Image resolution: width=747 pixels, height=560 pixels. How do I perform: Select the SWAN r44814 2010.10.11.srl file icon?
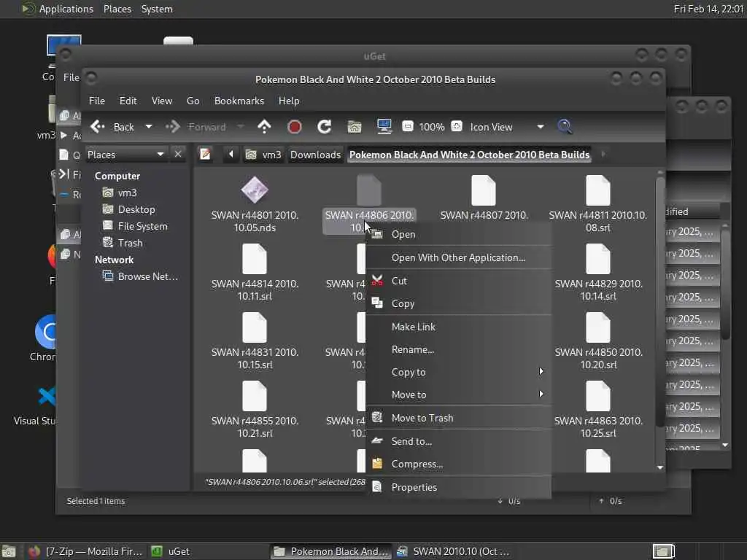pos(255,259)
